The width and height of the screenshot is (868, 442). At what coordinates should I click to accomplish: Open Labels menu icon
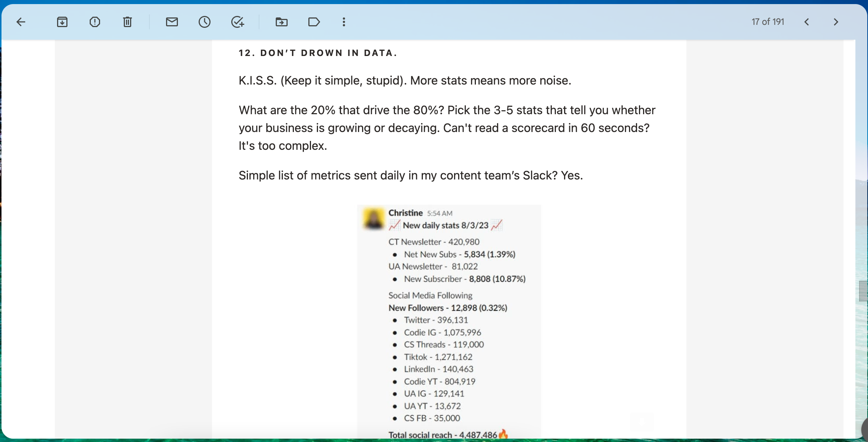pyautogui.click(x=314, y=22)
